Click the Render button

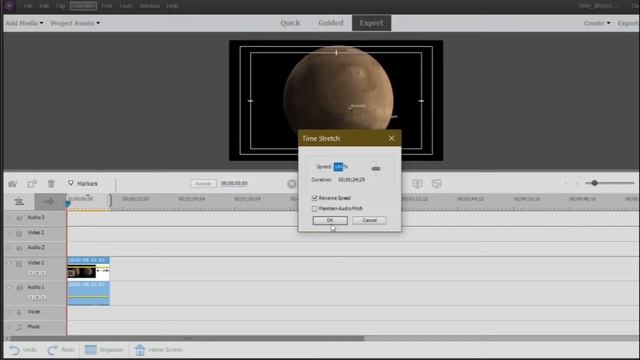click(203, 184)
